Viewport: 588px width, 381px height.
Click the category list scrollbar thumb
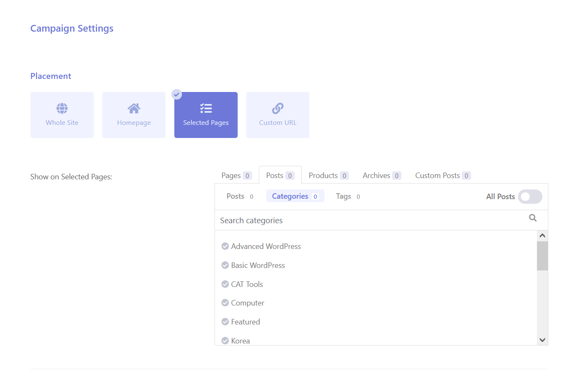[x=542, y=256]
